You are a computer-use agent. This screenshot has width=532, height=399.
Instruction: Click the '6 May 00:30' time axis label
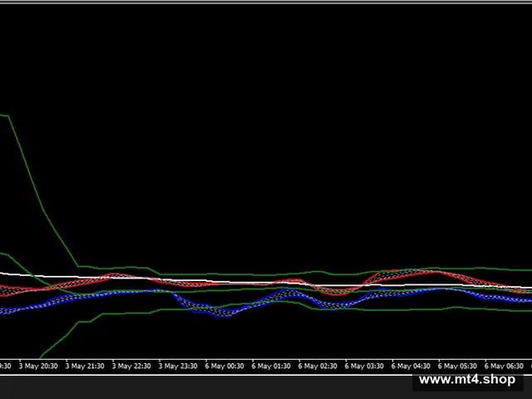pyautogui.click(x=224, y=367)
